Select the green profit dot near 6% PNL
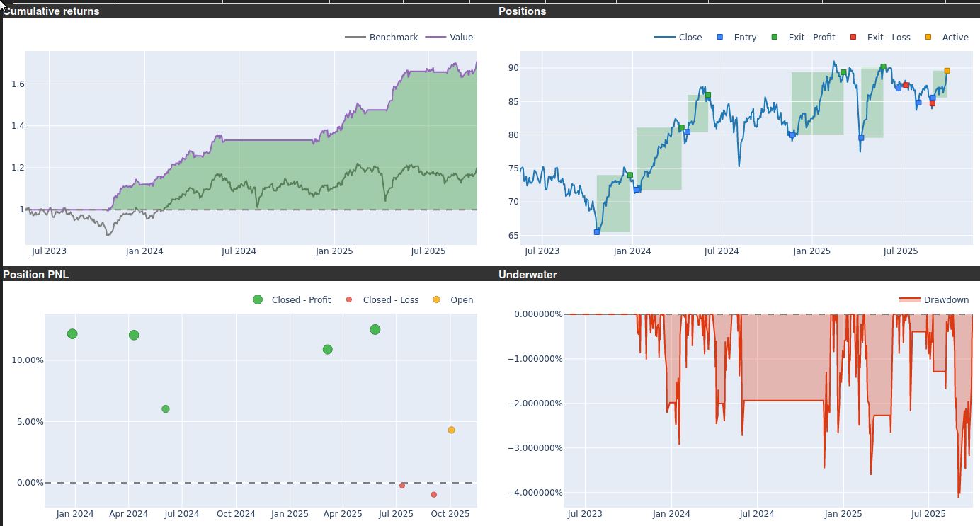This screenshot has height=526, width=980. (x=166, y=409)
